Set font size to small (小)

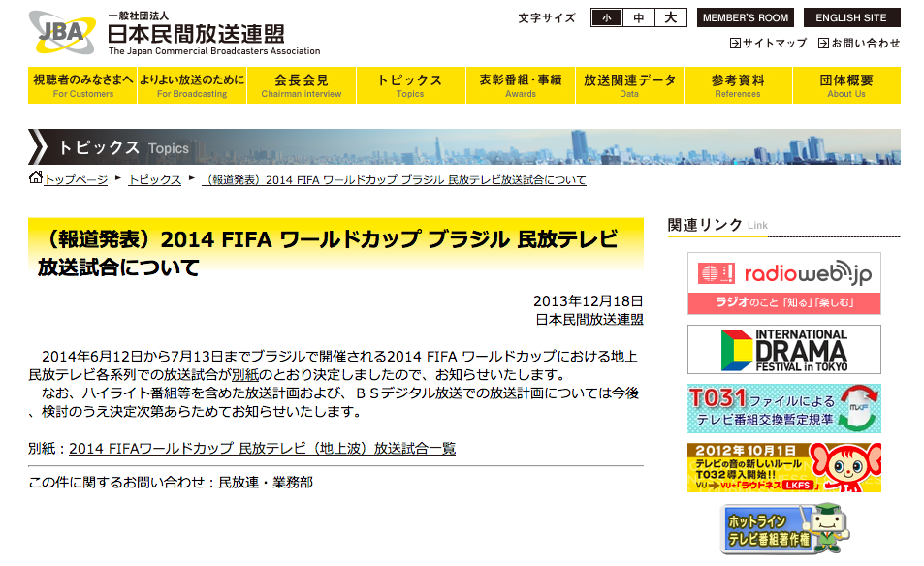[x=607, y=17]
